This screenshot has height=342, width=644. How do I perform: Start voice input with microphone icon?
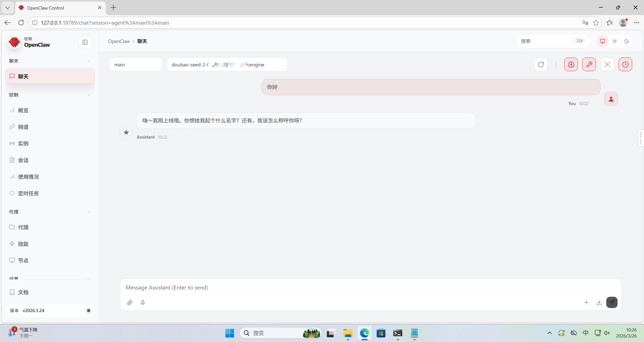(x=143, y=303)
